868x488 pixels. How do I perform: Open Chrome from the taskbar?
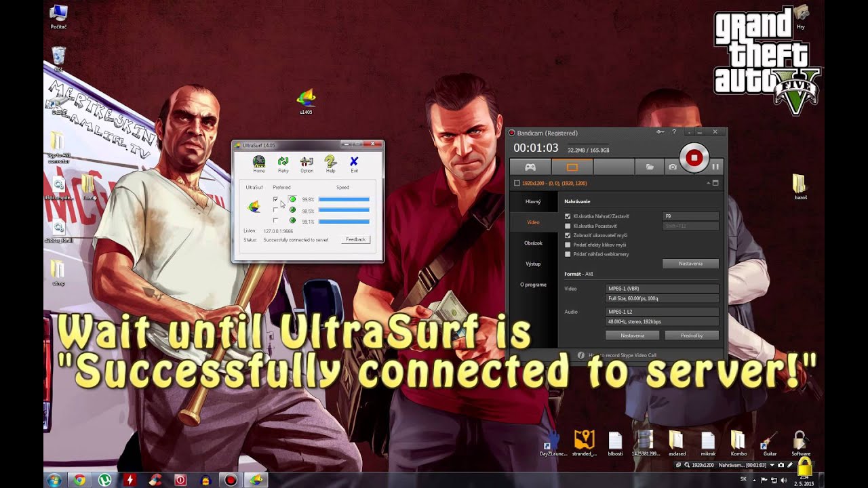(x=79, y=480)
